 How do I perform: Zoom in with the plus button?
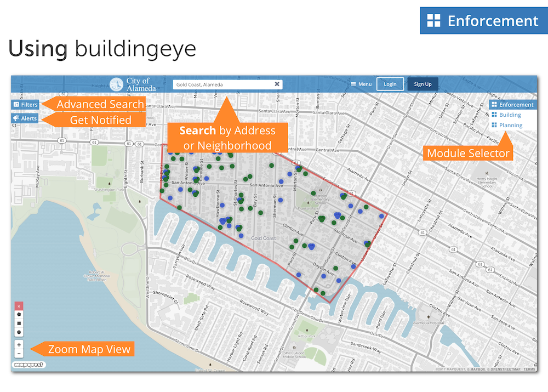pyautogui.click(x=19, y=344)
